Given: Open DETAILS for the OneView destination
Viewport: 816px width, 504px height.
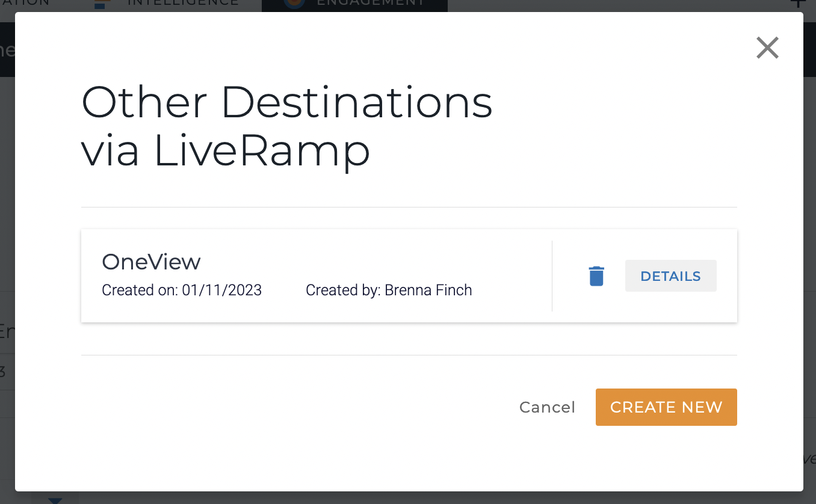Looking at the screenshot, I should (671, 276).
